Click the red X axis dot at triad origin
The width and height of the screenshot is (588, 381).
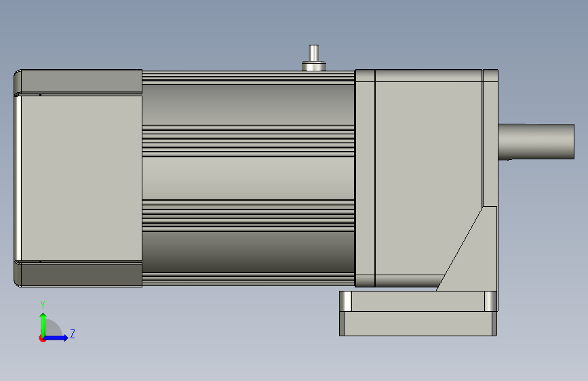point(42,339)
